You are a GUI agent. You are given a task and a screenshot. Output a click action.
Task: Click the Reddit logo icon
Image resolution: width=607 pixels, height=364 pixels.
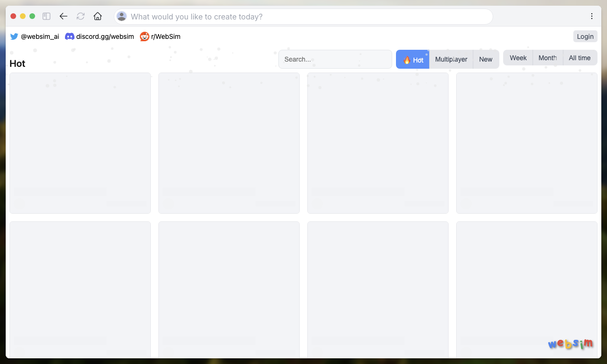(145, 36)
